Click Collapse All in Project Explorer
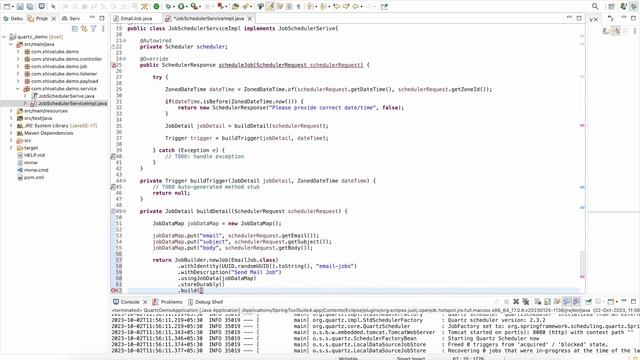Image resolution: width=640 pixels, height=360 pixels. click(x=75, y=29)
